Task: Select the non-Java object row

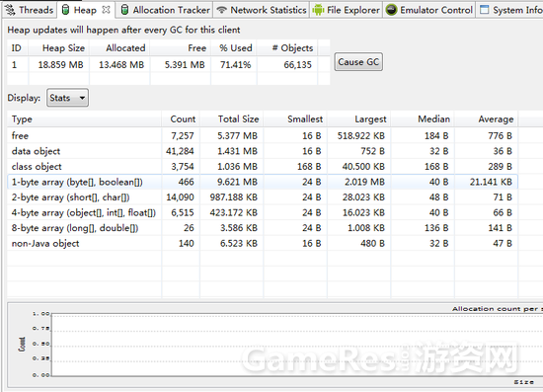Action: click(x=263, y=243)
